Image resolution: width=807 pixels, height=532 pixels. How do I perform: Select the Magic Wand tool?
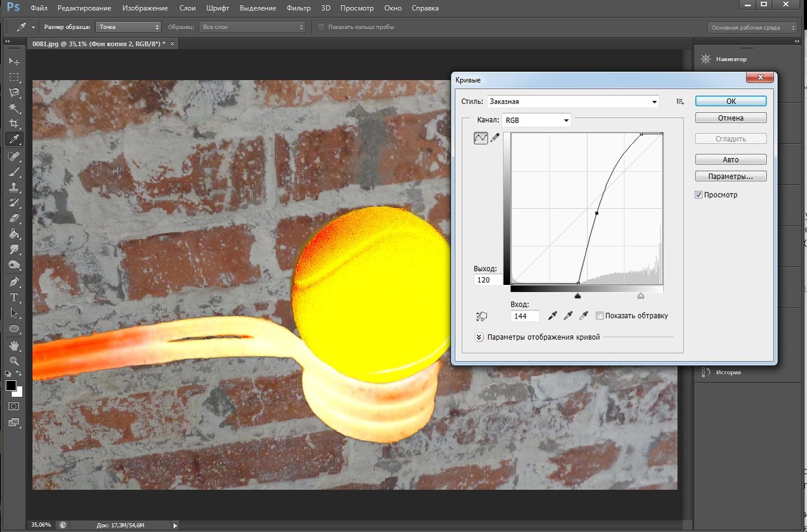[14, 108]
